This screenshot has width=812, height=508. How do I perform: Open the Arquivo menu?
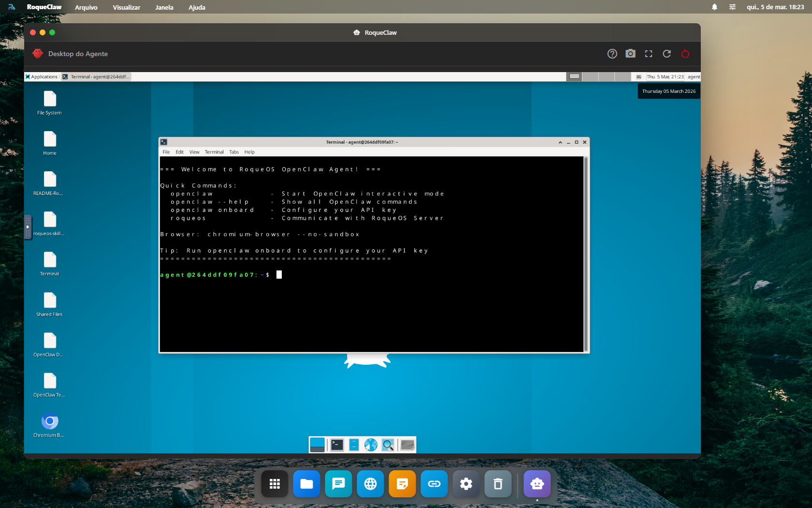click(86, 7)
